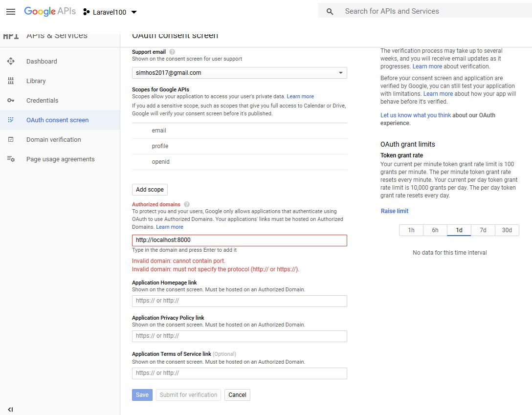The width and height of the screenshot is (532, 415).
Task: Click the Google APIs logo
Action: click(x=50, y=12)
